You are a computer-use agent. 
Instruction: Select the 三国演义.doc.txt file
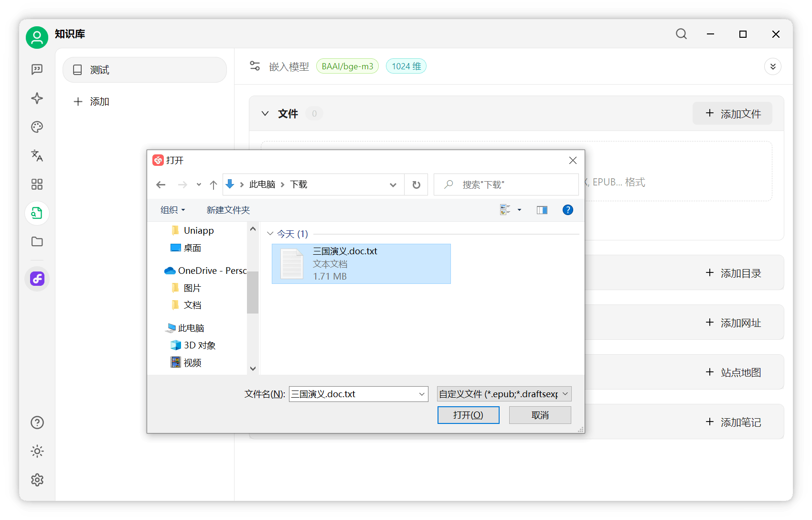coord(361,264)
